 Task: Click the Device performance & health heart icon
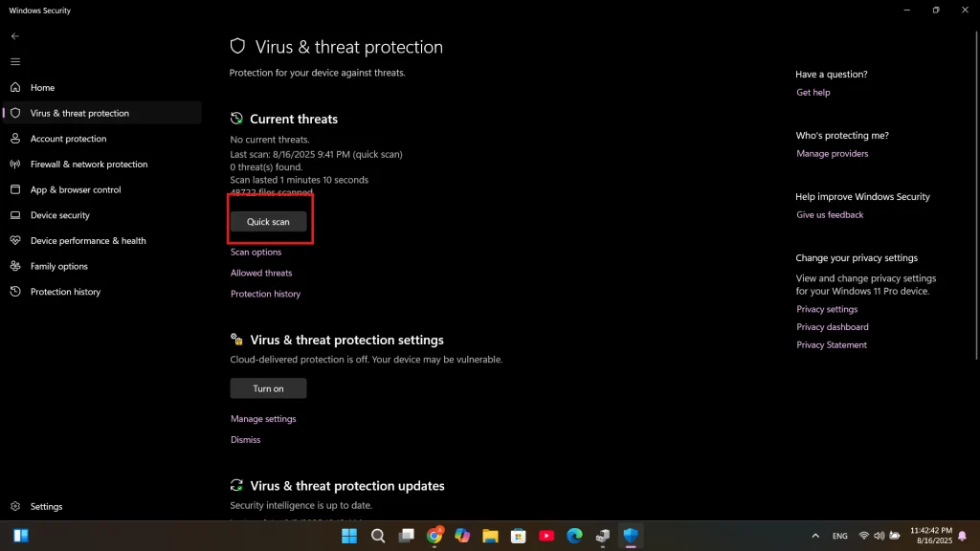[x=15, y=241]
